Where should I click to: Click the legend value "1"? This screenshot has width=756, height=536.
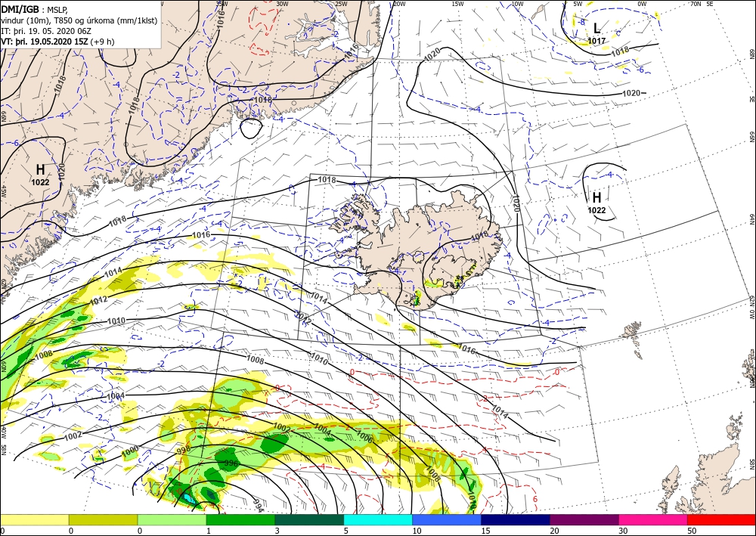click(209, 531)
